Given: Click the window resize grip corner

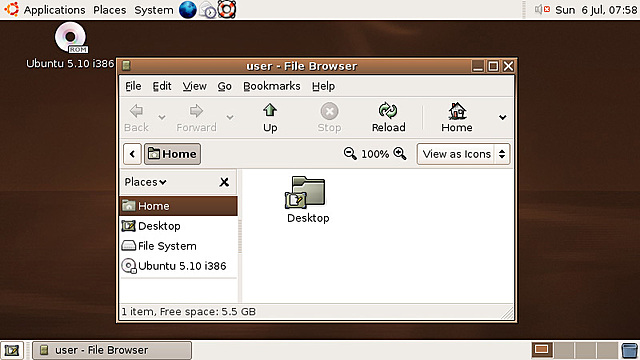Looking at the screenshot, I should 507,313.
